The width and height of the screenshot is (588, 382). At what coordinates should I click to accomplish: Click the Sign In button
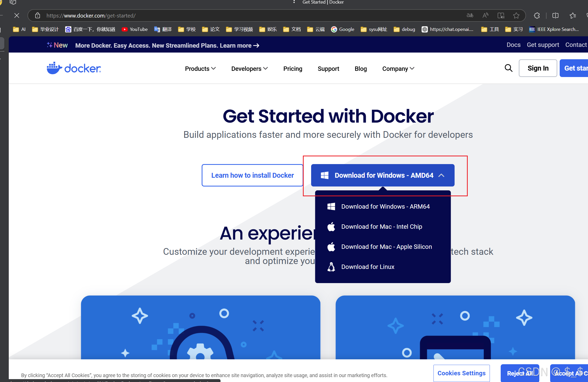point(538,68)
